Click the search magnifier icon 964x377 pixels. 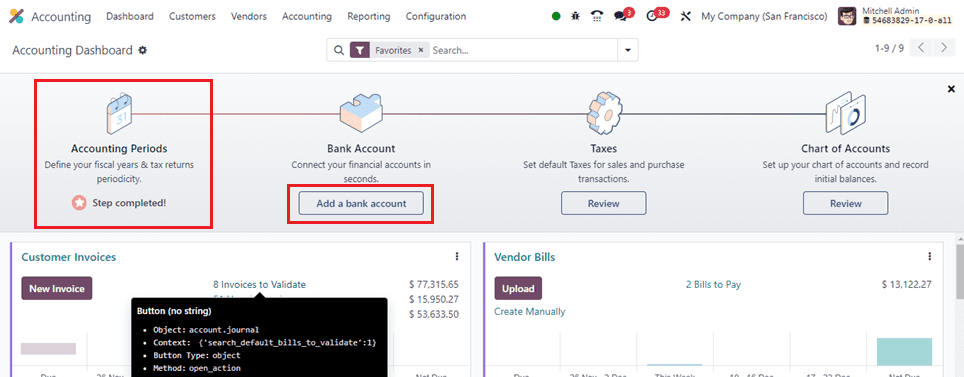coord(339,50)
